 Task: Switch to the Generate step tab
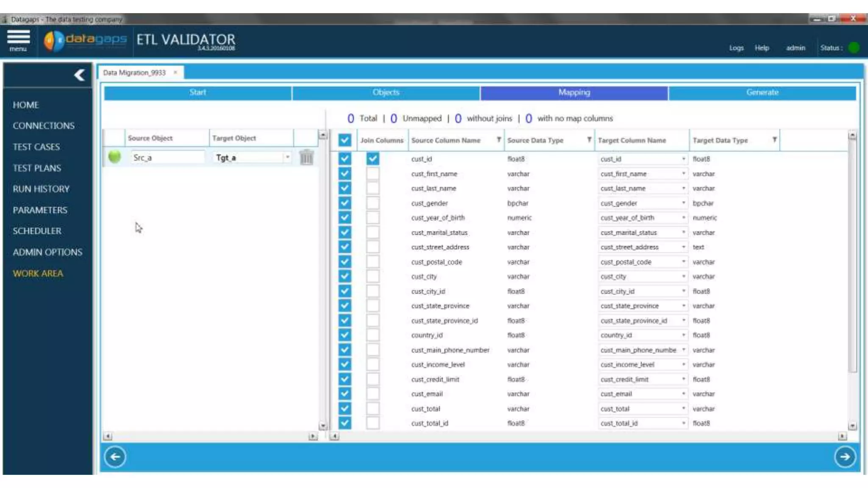click(762, 92)
